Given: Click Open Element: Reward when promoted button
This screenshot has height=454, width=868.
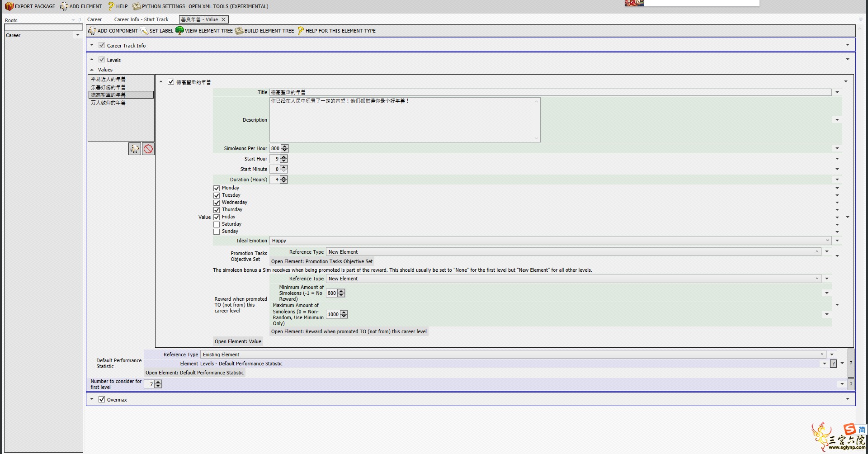Looking at the screenshot, I should (349, 331).
